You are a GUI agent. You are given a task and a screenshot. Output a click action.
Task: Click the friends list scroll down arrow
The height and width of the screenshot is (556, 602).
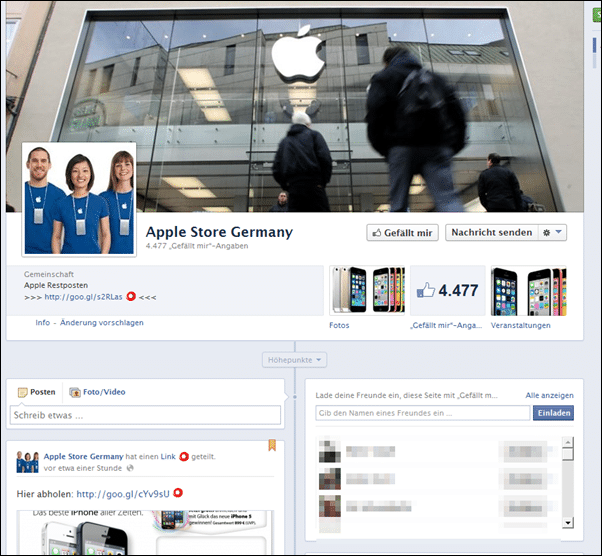[567, 522]
